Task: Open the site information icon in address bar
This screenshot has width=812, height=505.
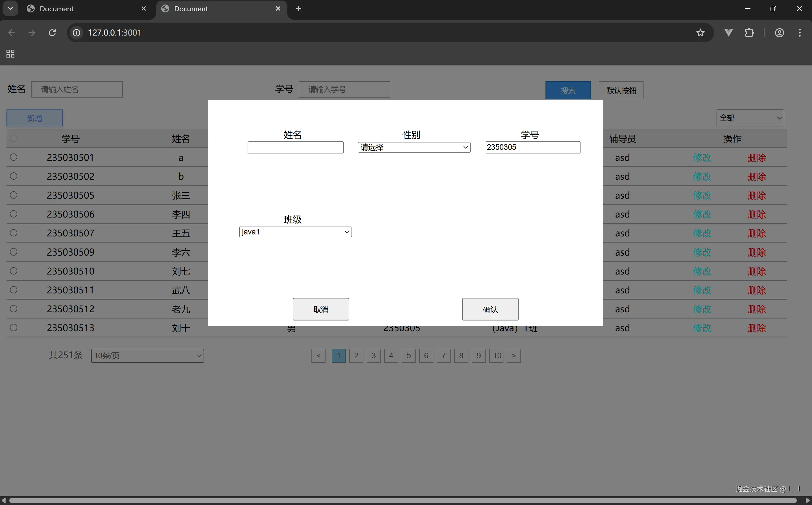Action: pyautogui.click(x=76, y=32)
